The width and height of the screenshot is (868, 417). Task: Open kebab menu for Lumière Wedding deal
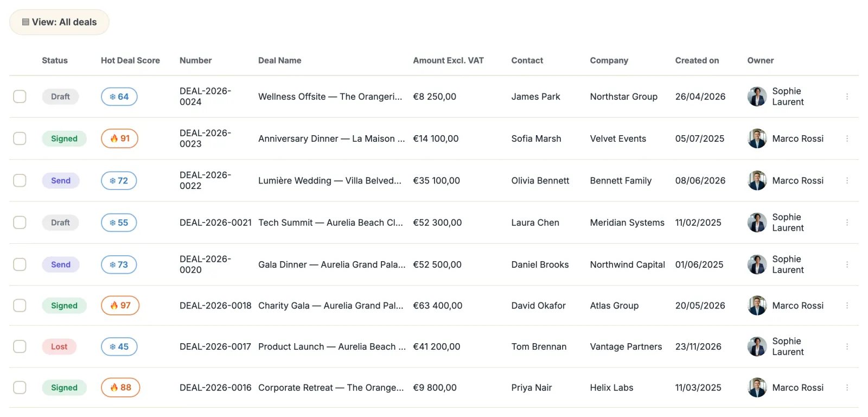[847, 180]
